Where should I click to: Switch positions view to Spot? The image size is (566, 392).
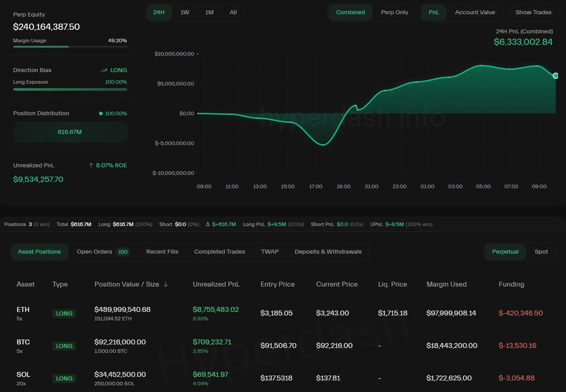tap(541, 252)
